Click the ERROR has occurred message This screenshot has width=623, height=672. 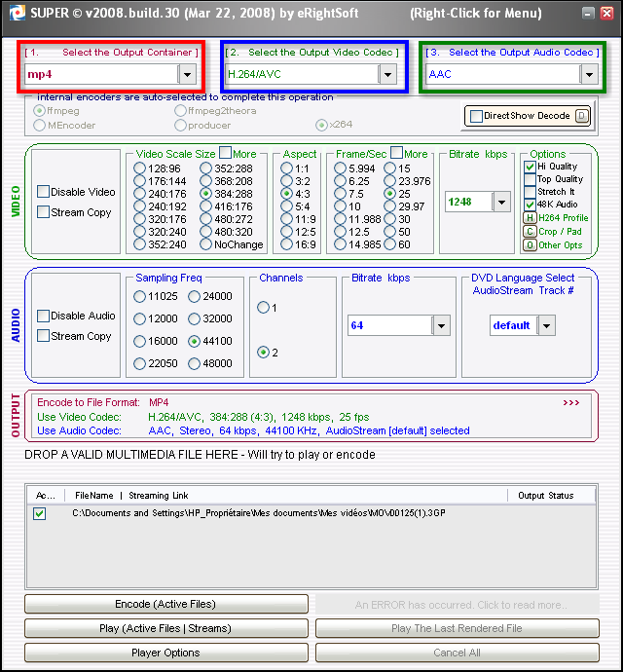coord(458,605)
